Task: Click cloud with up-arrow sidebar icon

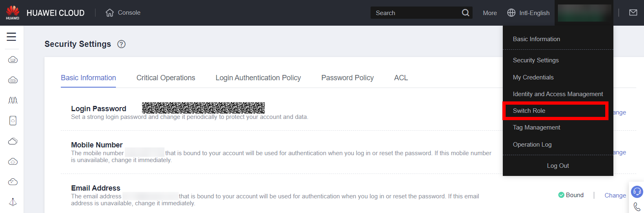Action: coord(13,162)
